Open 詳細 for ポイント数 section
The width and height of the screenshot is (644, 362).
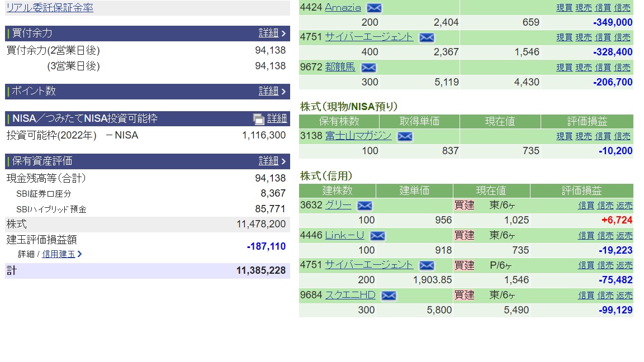(x=272, y=91)
